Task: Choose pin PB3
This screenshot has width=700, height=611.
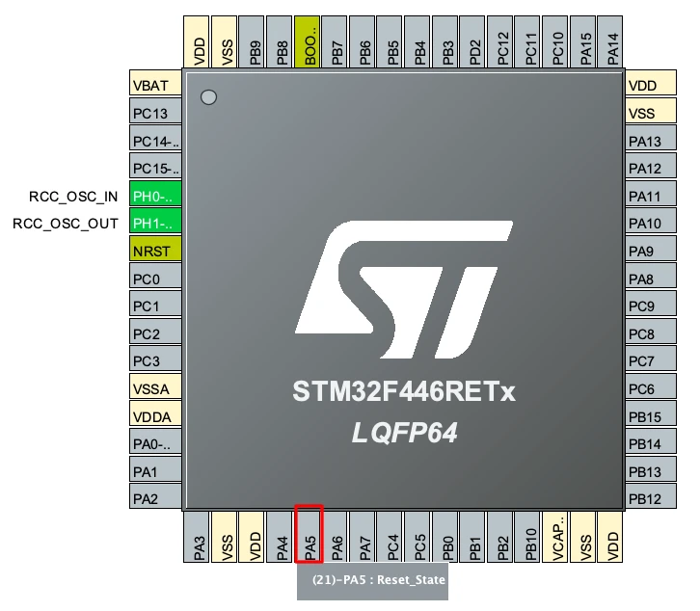Action: [x=445, y=41]
